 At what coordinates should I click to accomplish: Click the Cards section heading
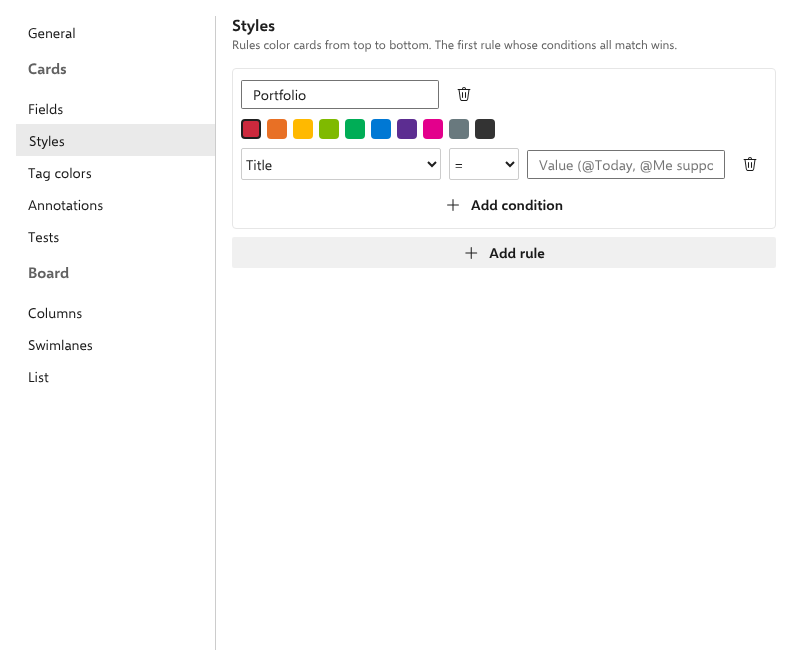click(47, 69)
